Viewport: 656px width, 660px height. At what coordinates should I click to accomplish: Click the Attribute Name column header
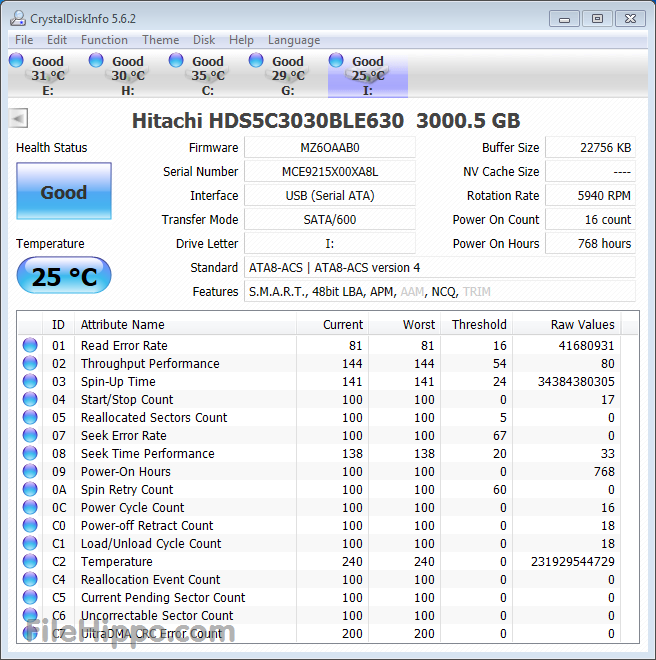[x=185, y=325]
